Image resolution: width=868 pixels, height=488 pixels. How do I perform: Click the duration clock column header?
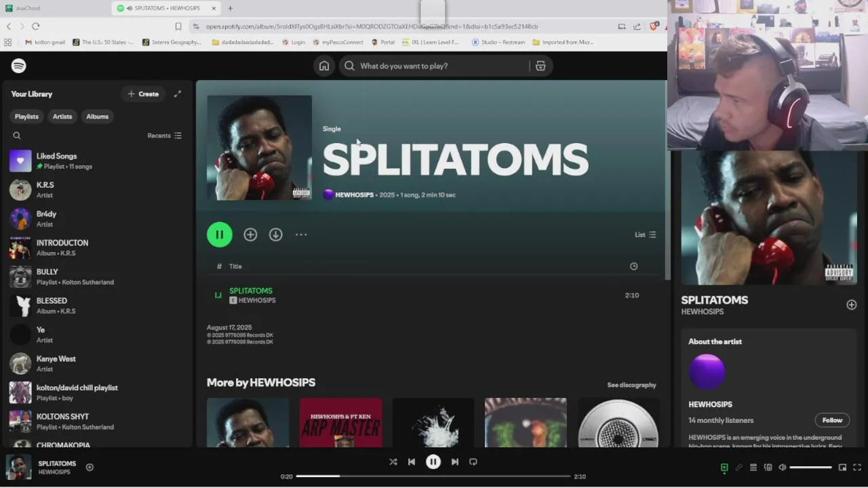click(633, 266)
